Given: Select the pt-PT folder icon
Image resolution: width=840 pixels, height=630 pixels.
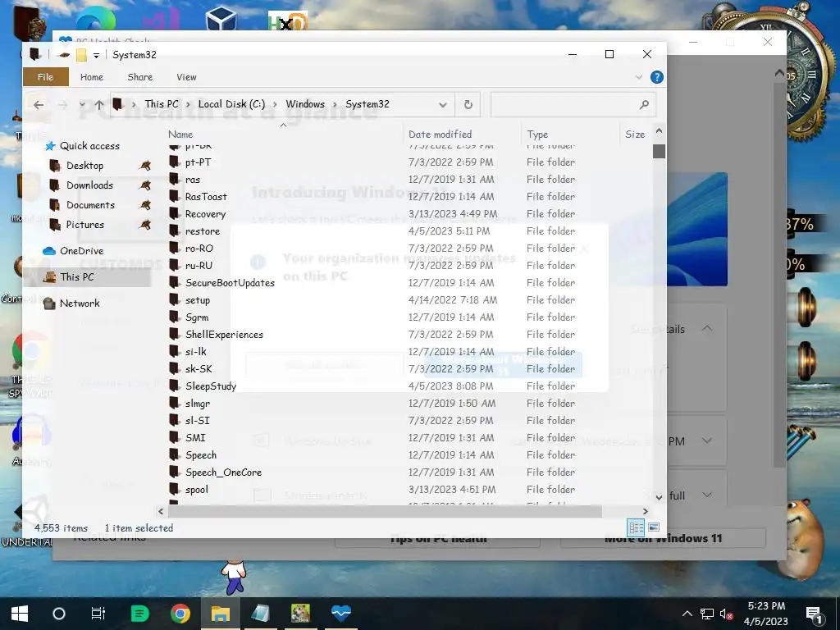Looking at the screenshot, I should click(174, 162).
